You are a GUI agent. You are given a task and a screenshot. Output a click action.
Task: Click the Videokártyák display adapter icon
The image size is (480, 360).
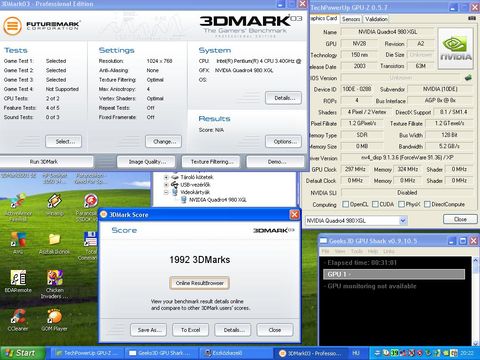[175, 192]
